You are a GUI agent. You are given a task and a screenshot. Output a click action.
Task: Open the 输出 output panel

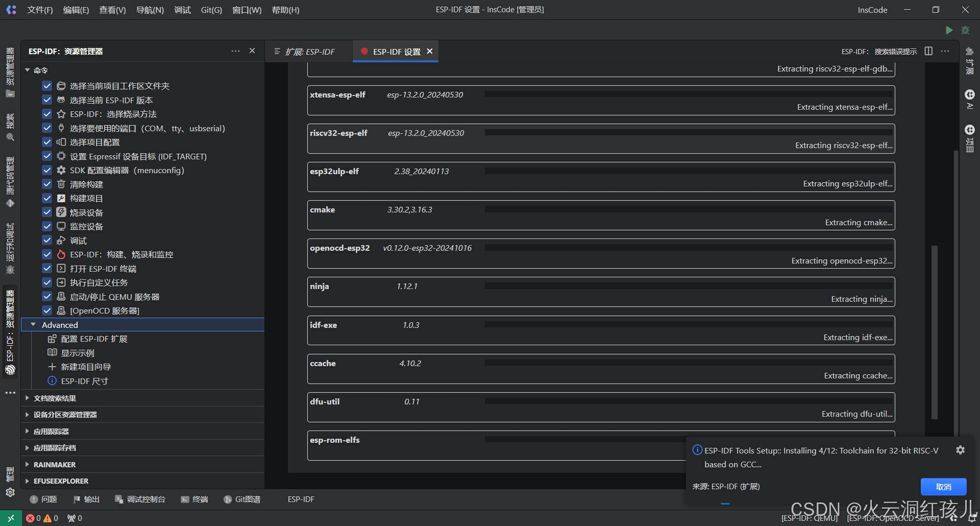coord(86,499)
